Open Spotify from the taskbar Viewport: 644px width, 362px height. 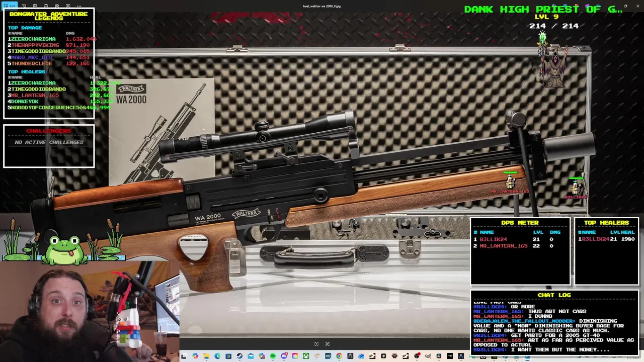273,356
